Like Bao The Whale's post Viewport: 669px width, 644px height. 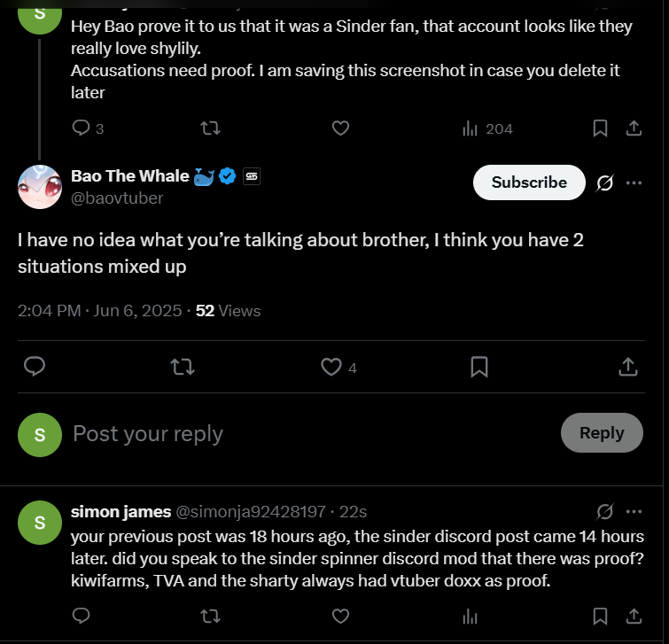pyautogui.click(x=331, y=366)
